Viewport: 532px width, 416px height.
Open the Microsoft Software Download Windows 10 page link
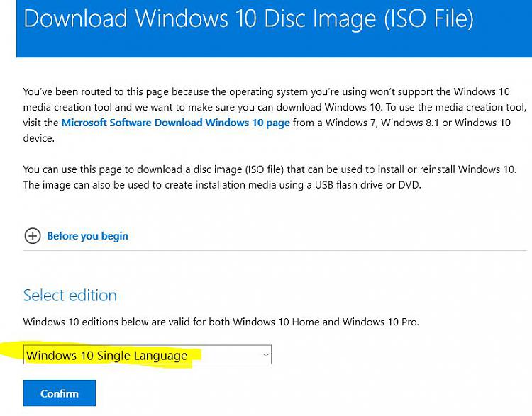175,123
